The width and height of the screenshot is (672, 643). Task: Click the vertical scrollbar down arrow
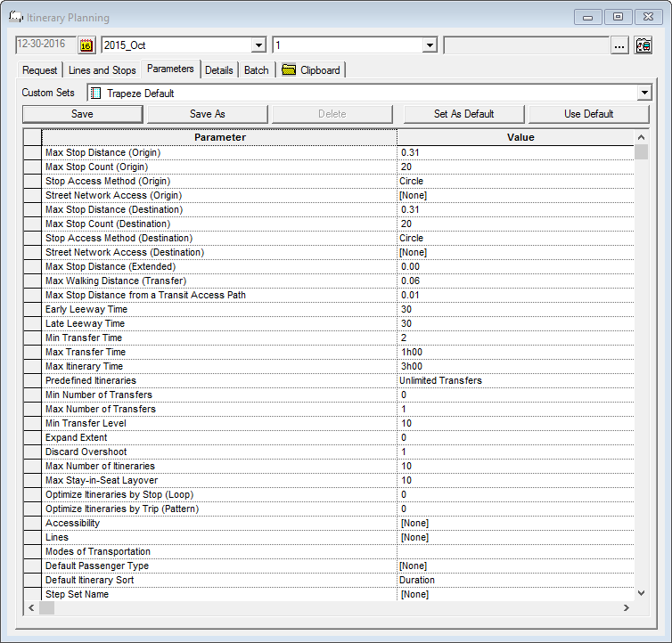click(641, 593)
